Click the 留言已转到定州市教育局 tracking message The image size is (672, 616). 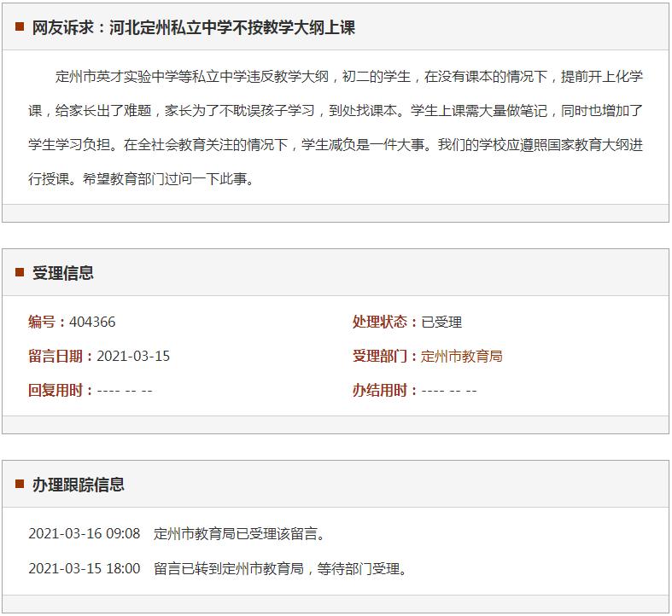pyautogui.click(x=280, y=568)
